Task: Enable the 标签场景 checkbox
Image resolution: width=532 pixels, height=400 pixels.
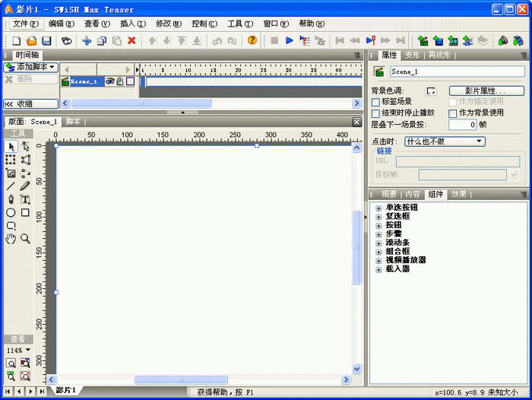Action: (375, 102)
